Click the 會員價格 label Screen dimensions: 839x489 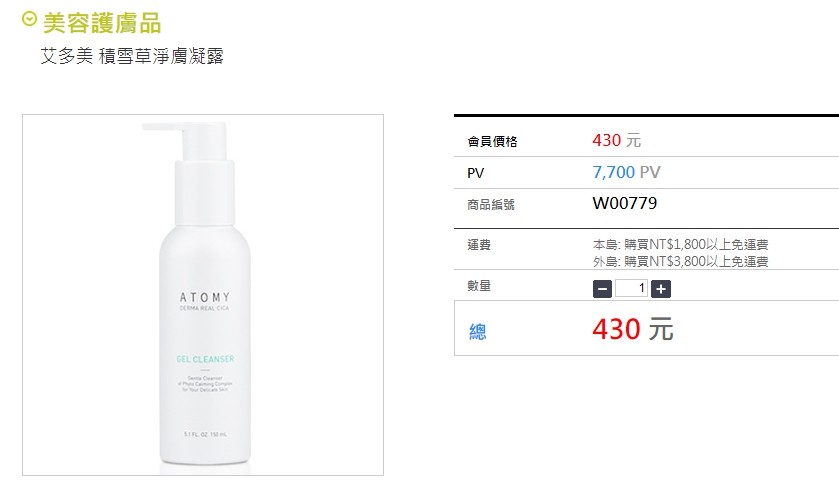click(x=492, y=141)
